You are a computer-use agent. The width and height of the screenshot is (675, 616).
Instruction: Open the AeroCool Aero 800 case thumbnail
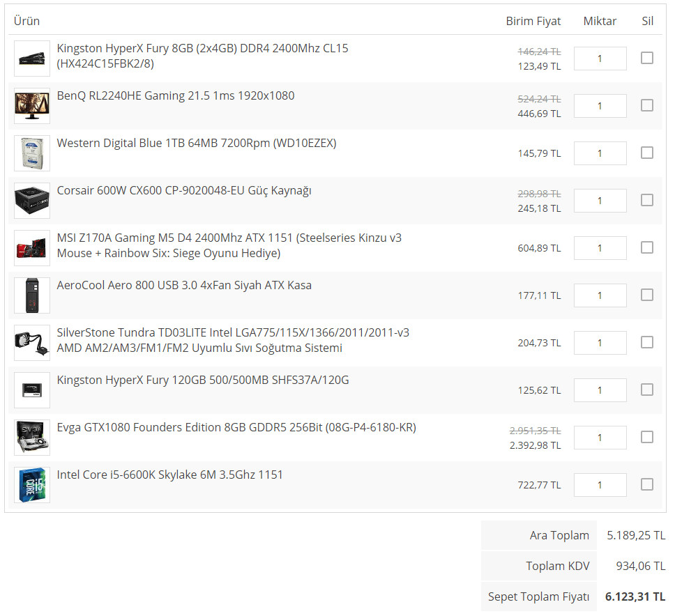[x=32, y=295]
